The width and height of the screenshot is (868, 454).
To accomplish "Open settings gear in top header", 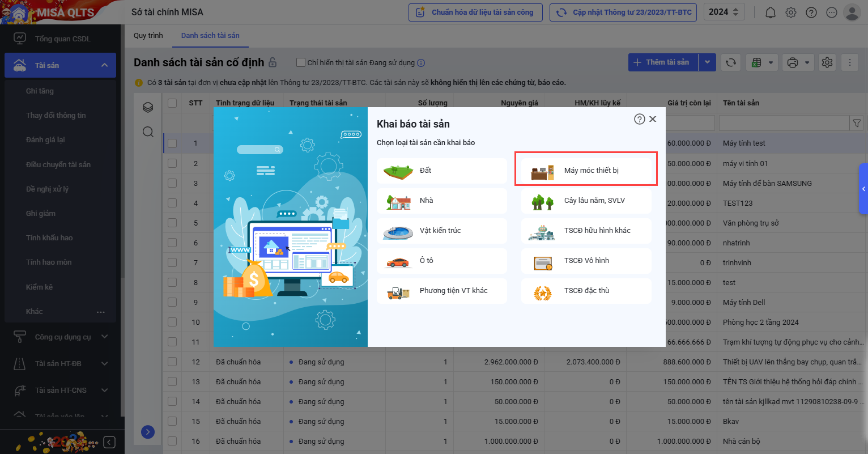I will click(791, 12).
